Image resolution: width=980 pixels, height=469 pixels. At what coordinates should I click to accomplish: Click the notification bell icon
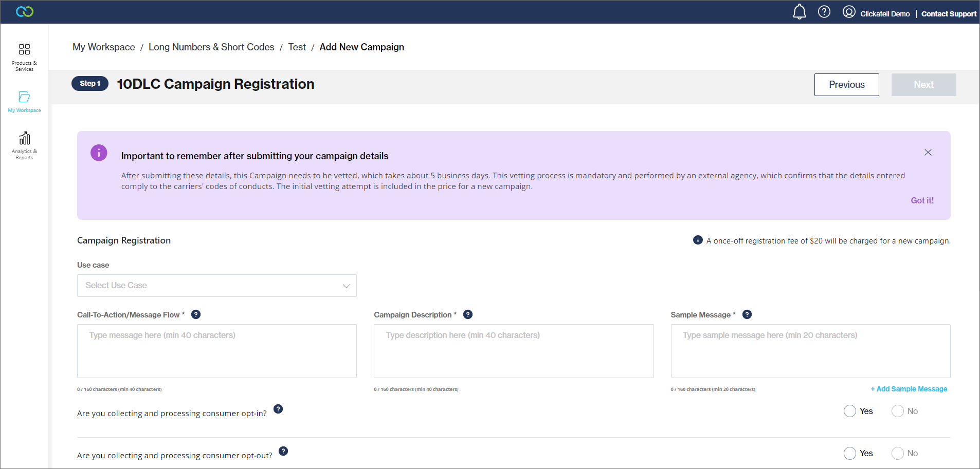click(x=799, y=12)
